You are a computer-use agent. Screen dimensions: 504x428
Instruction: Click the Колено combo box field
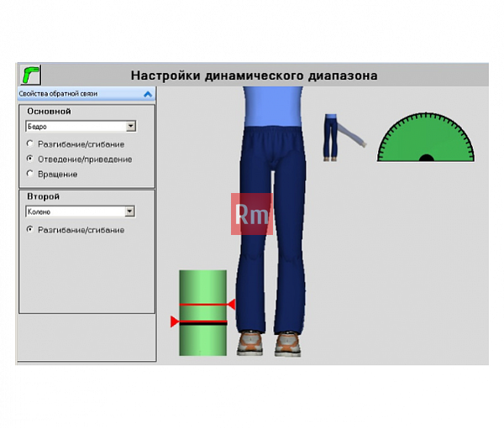tap(80, 211)
